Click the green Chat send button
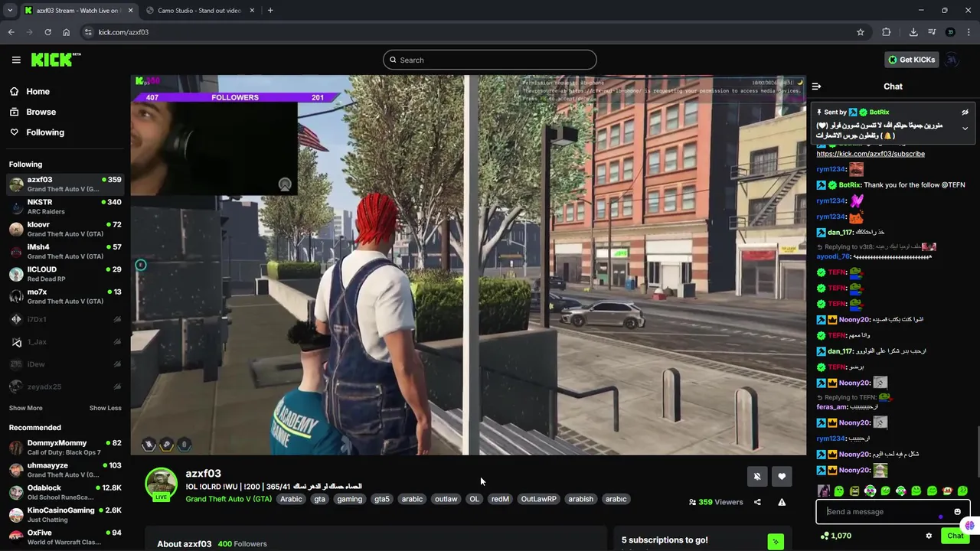 pos(955,536)
